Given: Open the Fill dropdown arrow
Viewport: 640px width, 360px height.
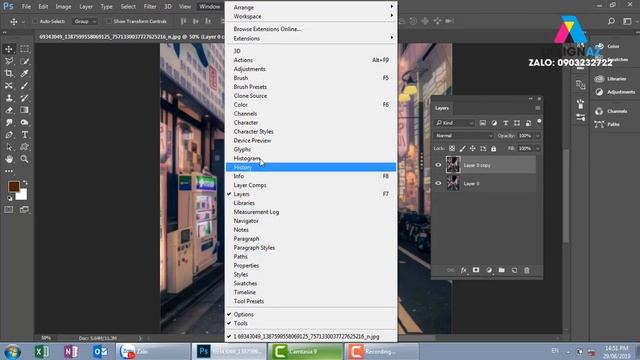Looking at the screenshot, I should pyautogui.click(x=538, y=149).
